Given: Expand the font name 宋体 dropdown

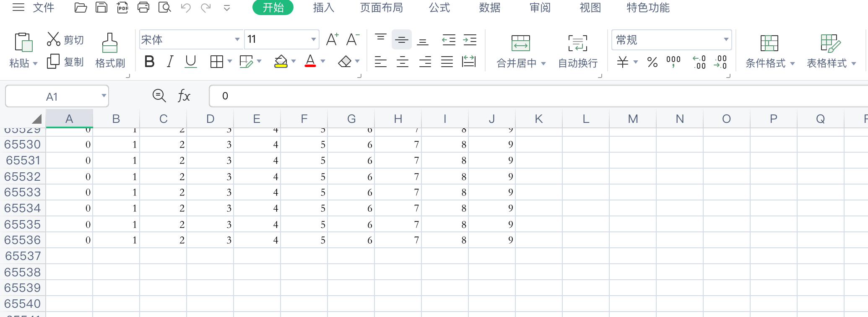Looking at the screenshot, I should click(237, 39).
